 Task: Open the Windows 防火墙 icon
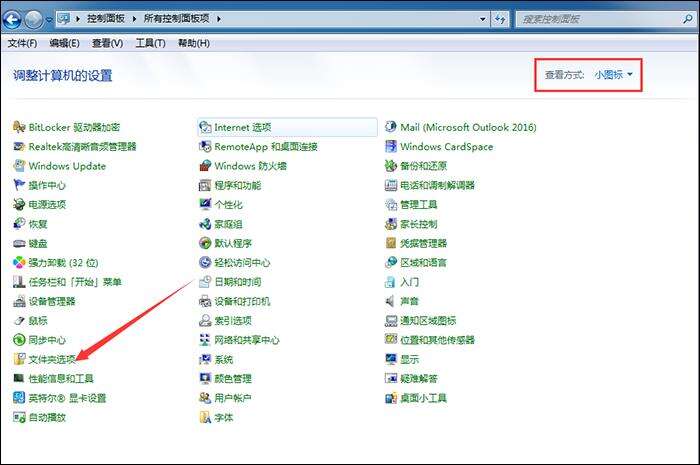click(205, 166)
